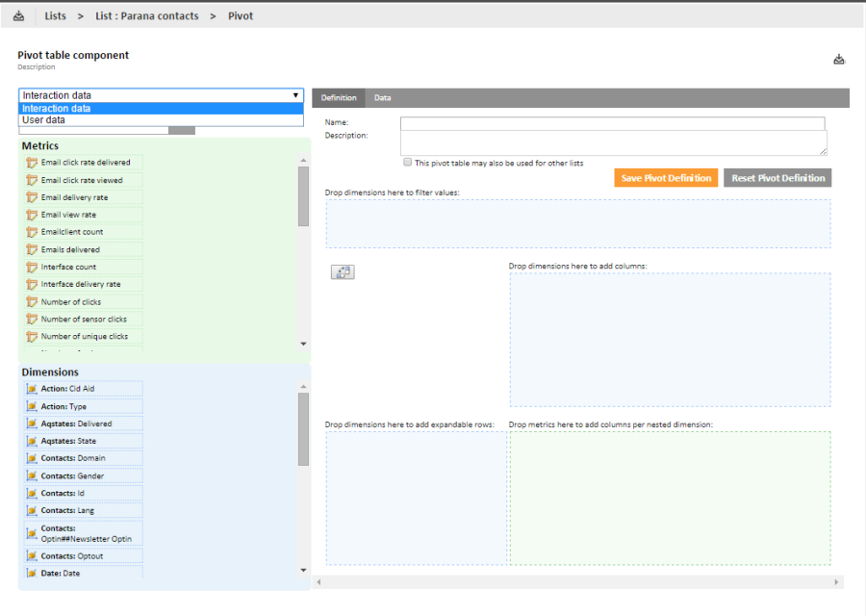Click the Email click rate delivered metric icon
The height and width of the screenshot is (616, 866).
tap(32, 163)
